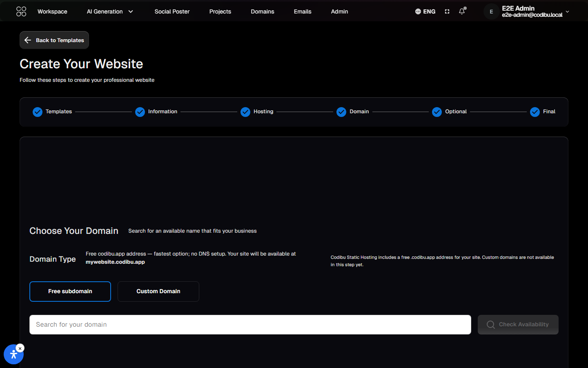Open the Admin section

[x=339, y=11]
